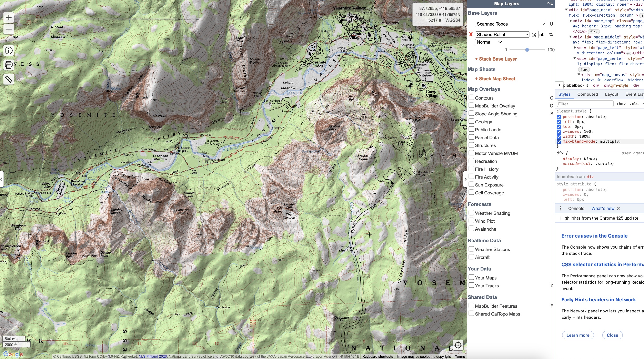Screen dimensions: 644x359
Task: Toggle the Slope Angle Shading checkbox
Action: (471, 114)
